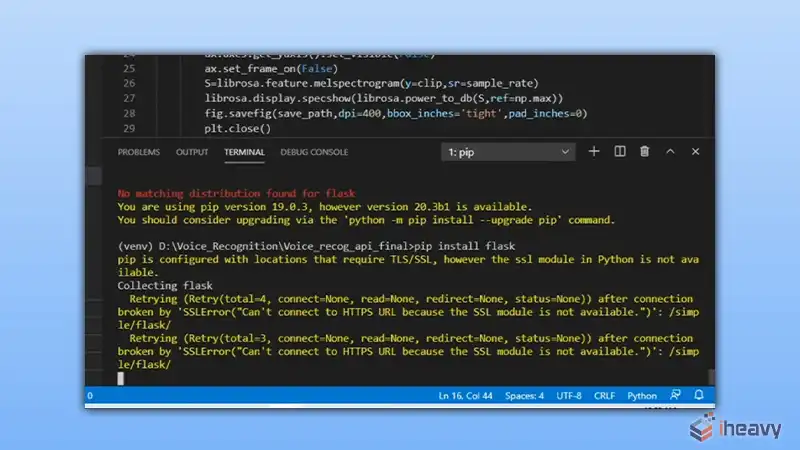Click the terminal scrollbar thumb
Screen dimensions: 800x450
[711, 377]
